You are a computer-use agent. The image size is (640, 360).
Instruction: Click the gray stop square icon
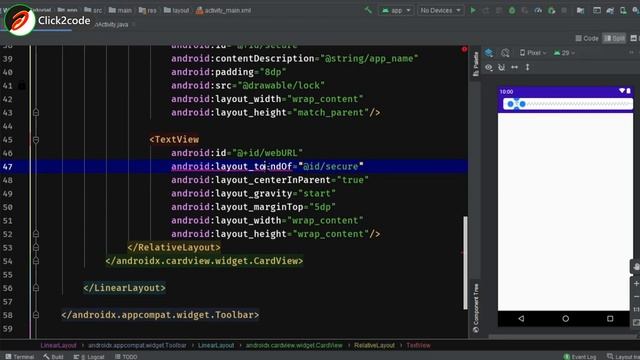click(564, 11)
